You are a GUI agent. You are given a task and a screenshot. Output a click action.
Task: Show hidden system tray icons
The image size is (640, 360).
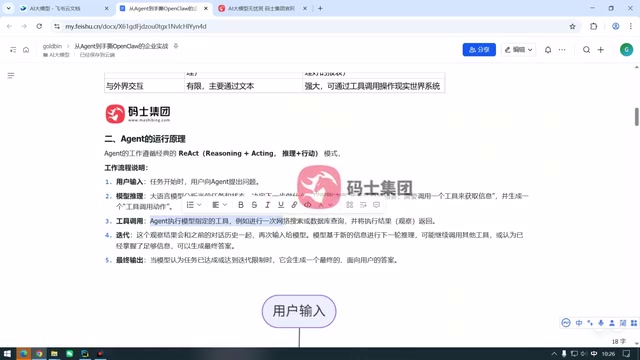pos(554,354)
